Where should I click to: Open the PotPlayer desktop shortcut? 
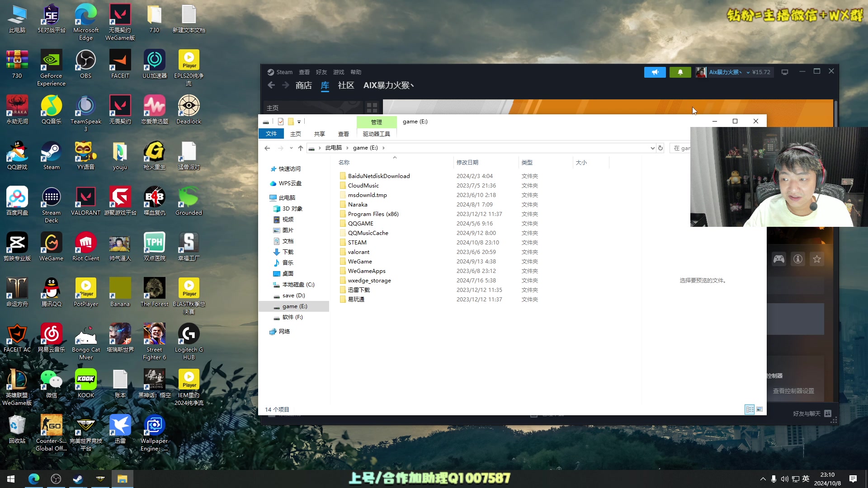click(x=85, y=292)
